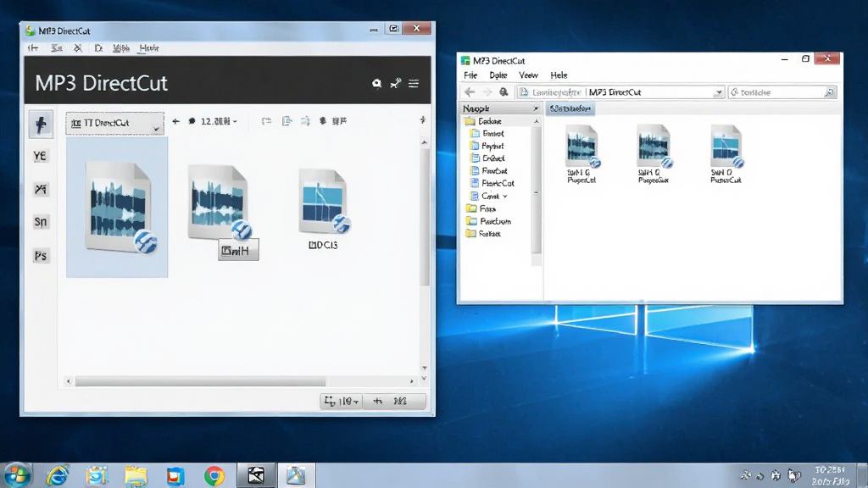
Task: Open Hels menu in right explorer window
Action: tap(559, 75)
